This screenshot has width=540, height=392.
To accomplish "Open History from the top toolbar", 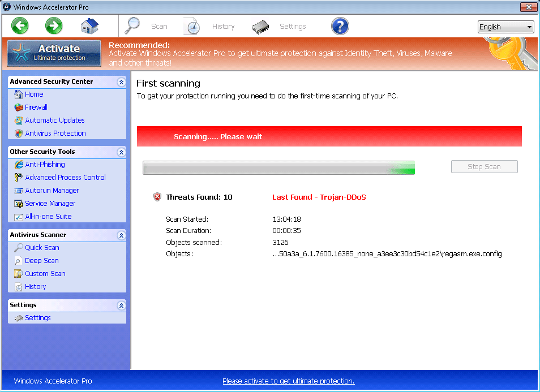I will (x=192, y=27).
